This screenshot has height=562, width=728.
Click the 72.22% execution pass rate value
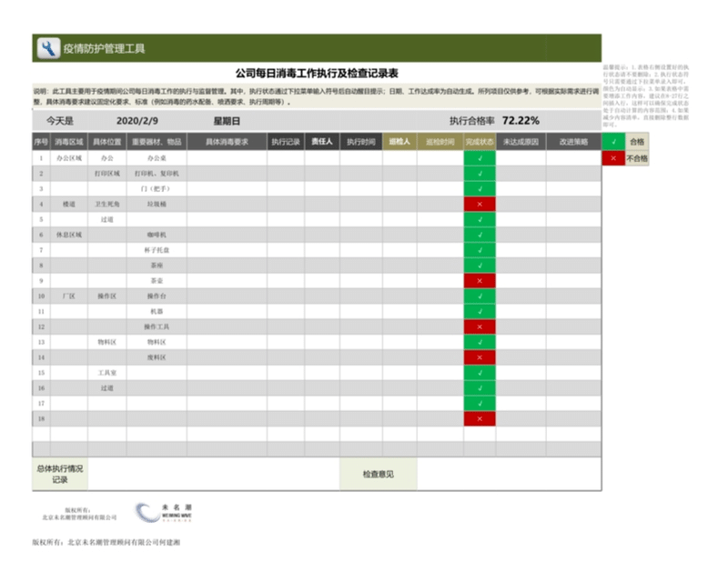(521, 120)
